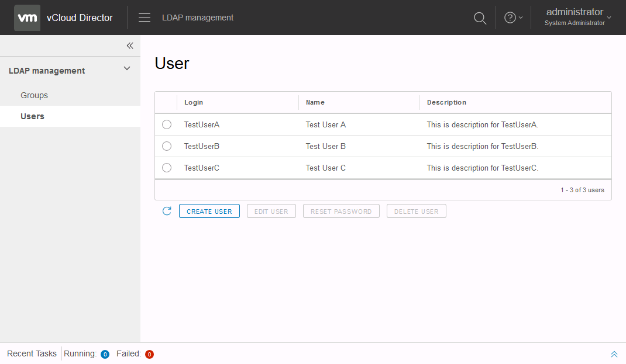Click the Failed tasks red indicator
Viewport: 626px width, 364px height.
coord(149,354)
